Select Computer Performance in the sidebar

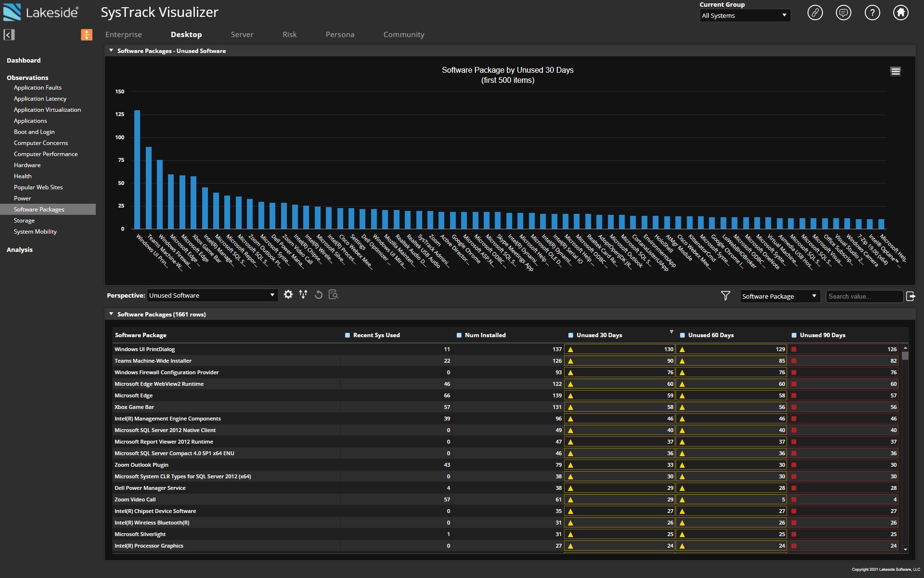(46, 154)
